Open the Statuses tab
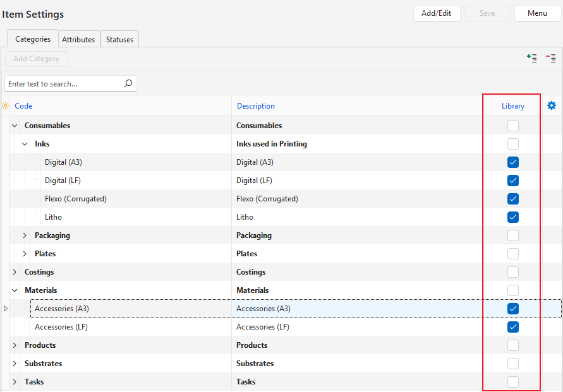Screen dimensions: 563x392 pos(119,39)
